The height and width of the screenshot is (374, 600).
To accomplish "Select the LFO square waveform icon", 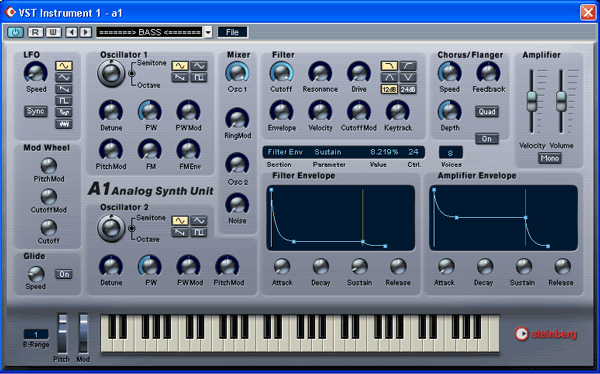I will [x=64, y=101].
